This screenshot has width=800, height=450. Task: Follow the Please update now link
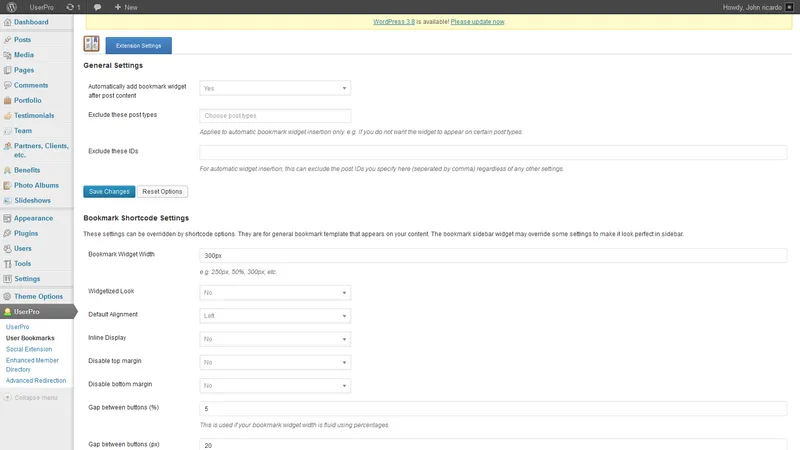[x=478, y=22]
